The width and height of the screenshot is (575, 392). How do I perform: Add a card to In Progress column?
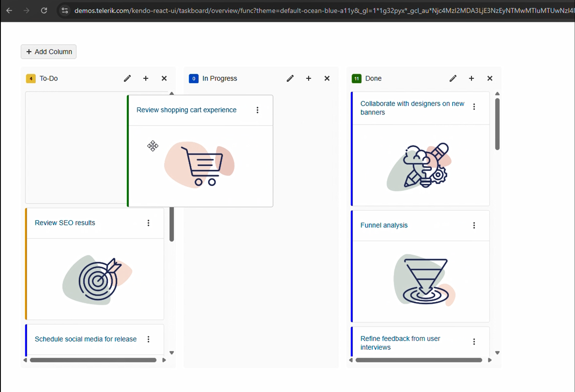(308, 78)
